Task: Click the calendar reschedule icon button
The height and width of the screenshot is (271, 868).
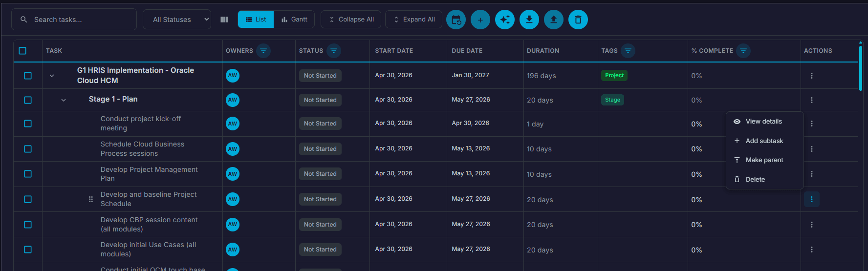Action: [x=456, y=20]
